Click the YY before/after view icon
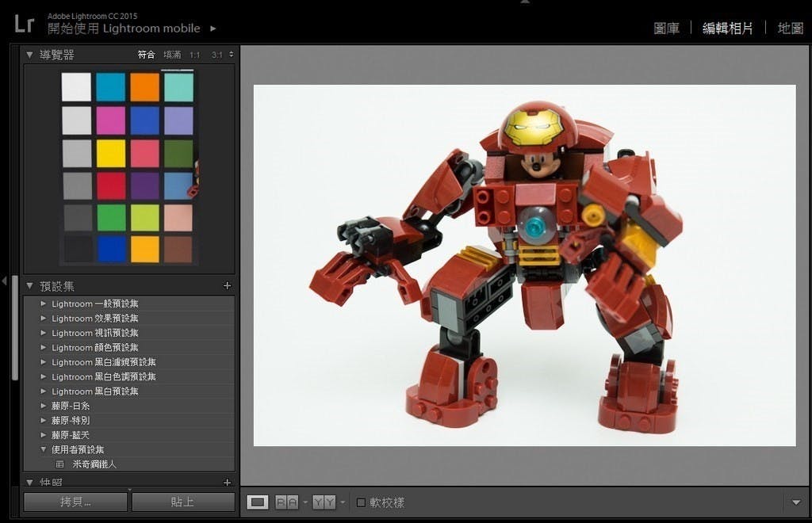 324,502
